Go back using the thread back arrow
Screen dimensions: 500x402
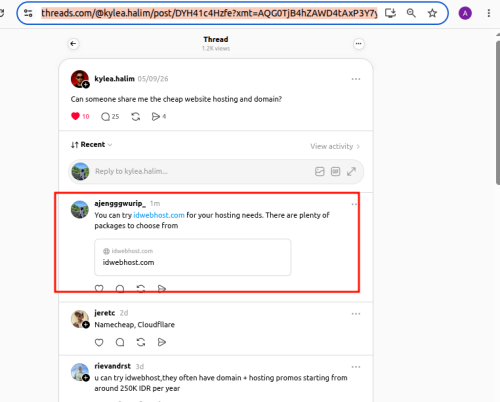point(73,44)
